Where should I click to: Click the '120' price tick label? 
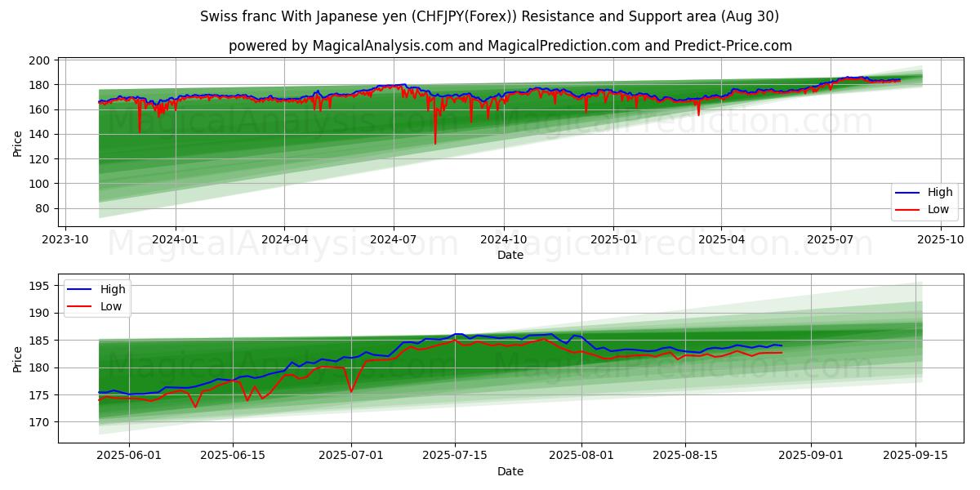(x=41, y=159)
